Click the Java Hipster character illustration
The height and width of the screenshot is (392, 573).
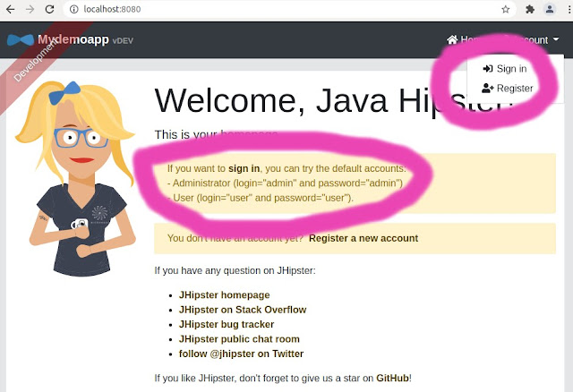[x=75, y=179]
